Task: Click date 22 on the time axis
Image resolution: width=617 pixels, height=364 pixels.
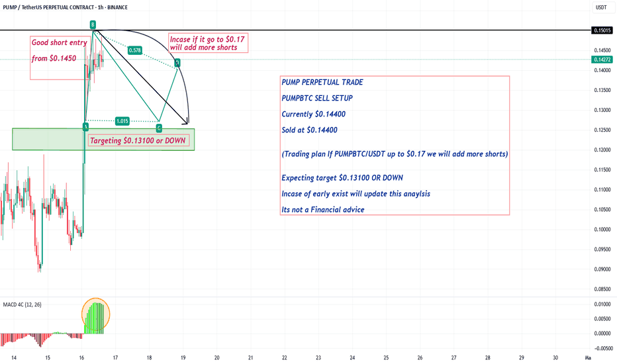Action: (x=285, y=357)
